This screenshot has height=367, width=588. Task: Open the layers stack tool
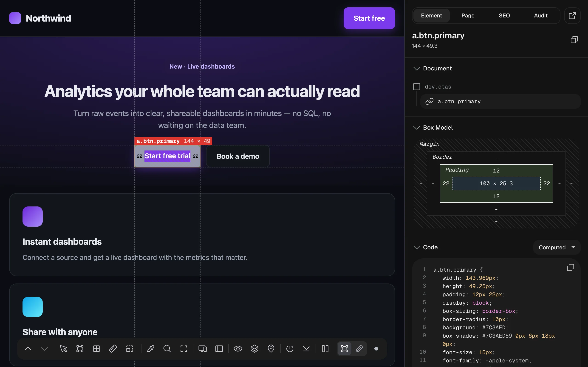(x=254, y=349)
